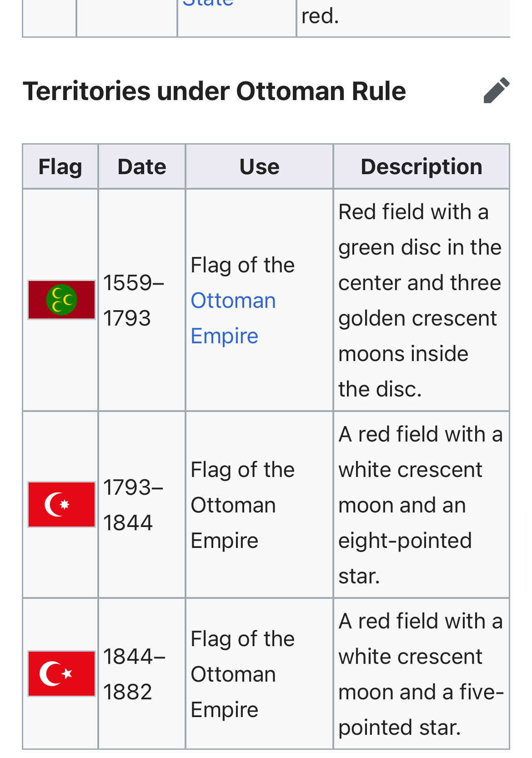Click the eight-pointed star description text
532x758 pixels.
tap(419, 505)
